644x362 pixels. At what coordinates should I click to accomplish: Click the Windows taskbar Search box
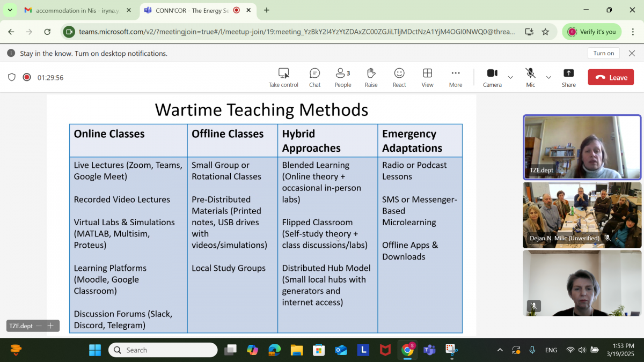163,350
